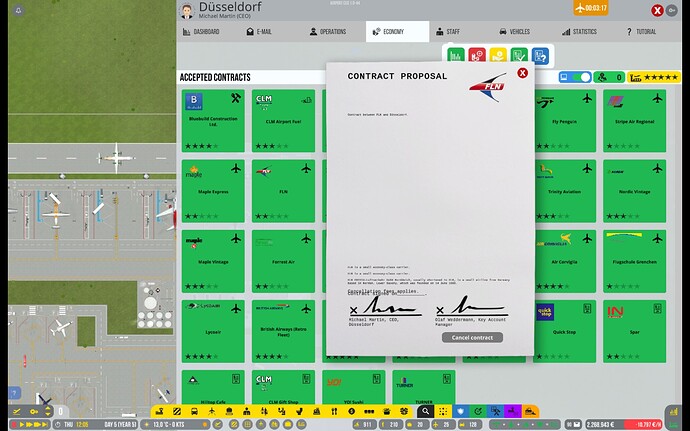The height and width of the screenshot is (431, 690).
Task: Click the orange flight timer badge
Action: pos(591,8)
